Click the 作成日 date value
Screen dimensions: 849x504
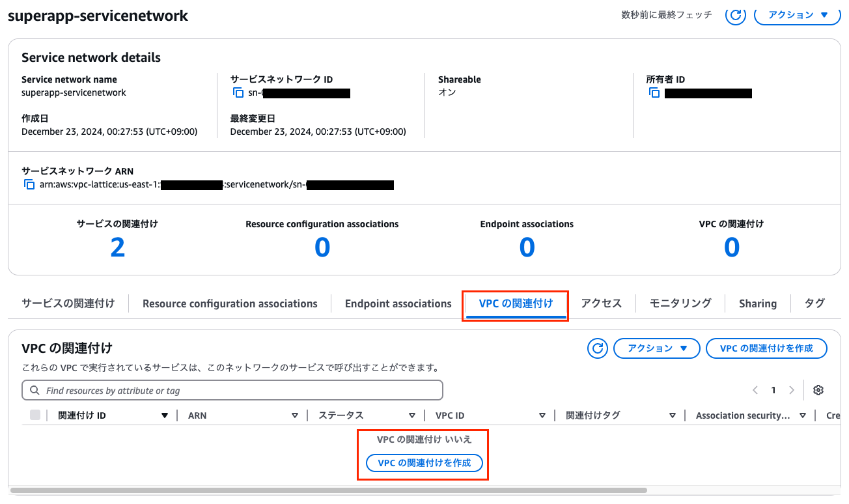[109, 132]
